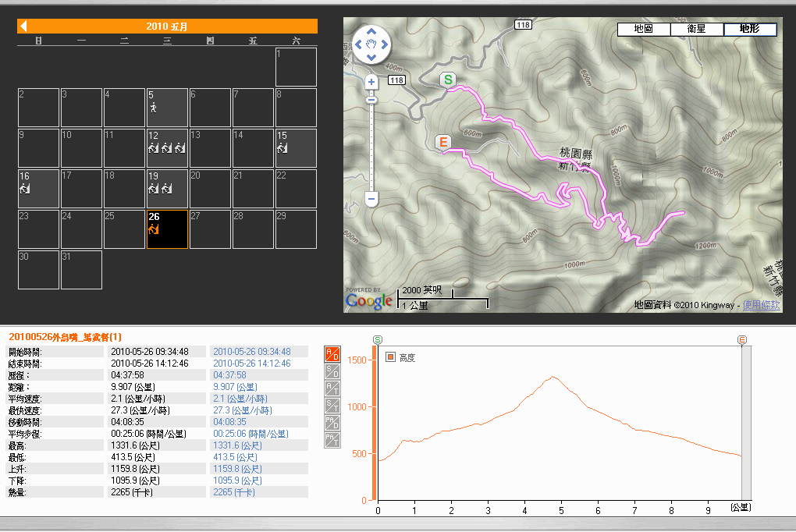Zoom out on the map with minus
Image resolution: width=796 pixels, height=532 pixels.
pos(371,199)
